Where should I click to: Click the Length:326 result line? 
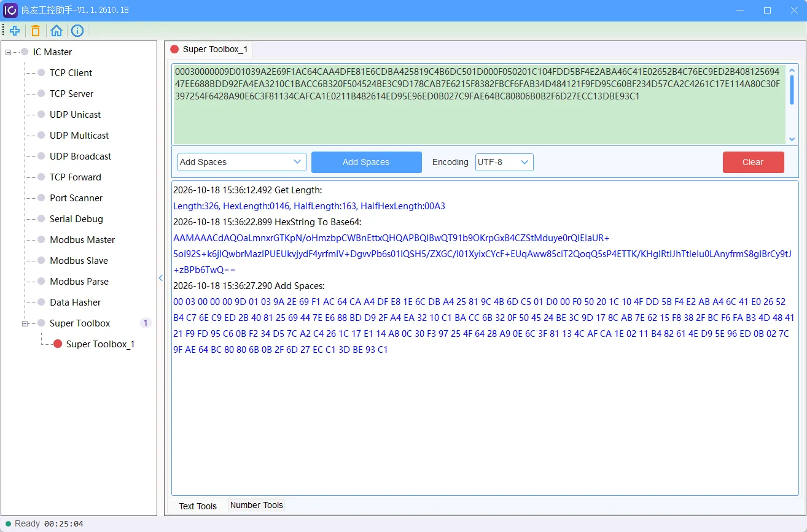point(309,206)
